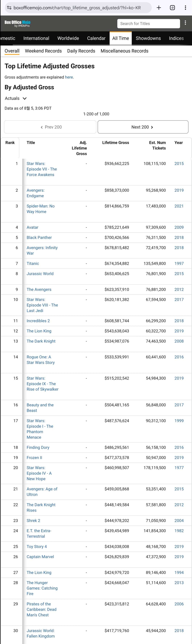Click the 1997 year link for Titanic

(179, 263)
